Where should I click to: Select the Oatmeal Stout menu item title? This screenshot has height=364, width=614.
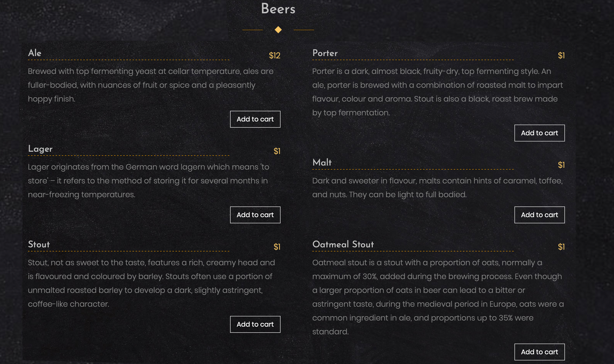pyautogui.click(x=343, y=244)
